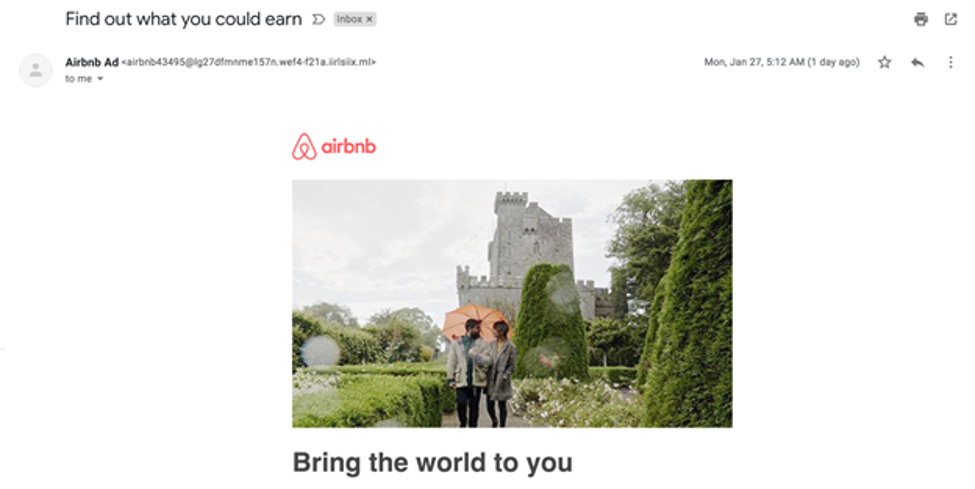Screen dimensions: 975x489
Task: Expand recipient details arrow next to 'to me'
Action: pyautogui.click(x=99, y=79)
